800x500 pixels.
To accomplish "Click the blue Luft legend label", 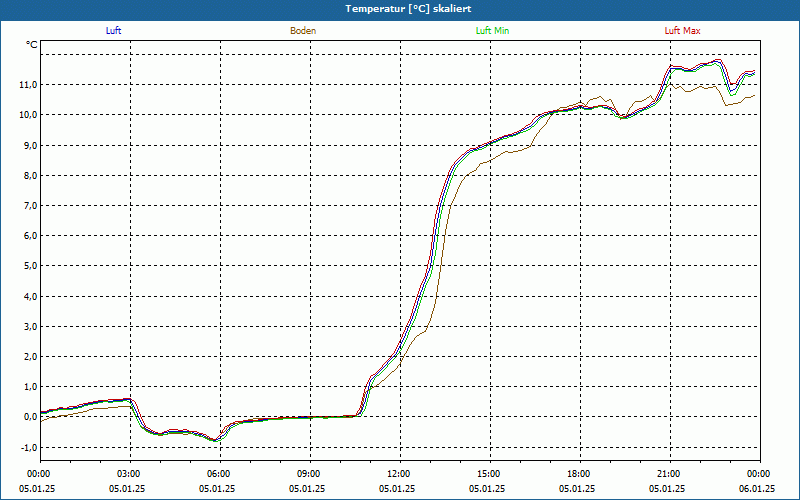I will point(113,31).
